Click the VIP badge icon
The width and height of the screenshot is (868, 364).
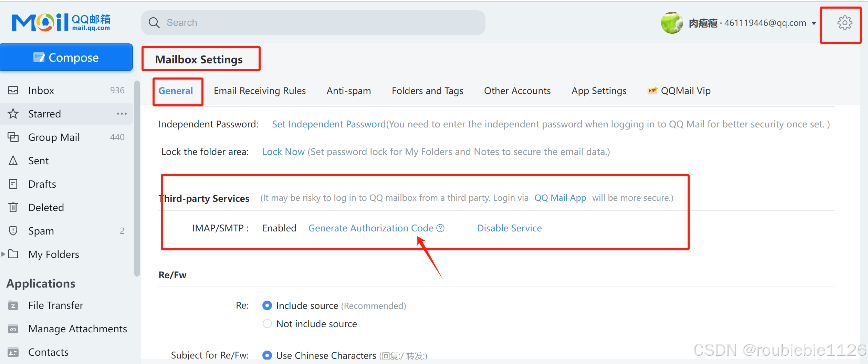(x=652, y=90)
